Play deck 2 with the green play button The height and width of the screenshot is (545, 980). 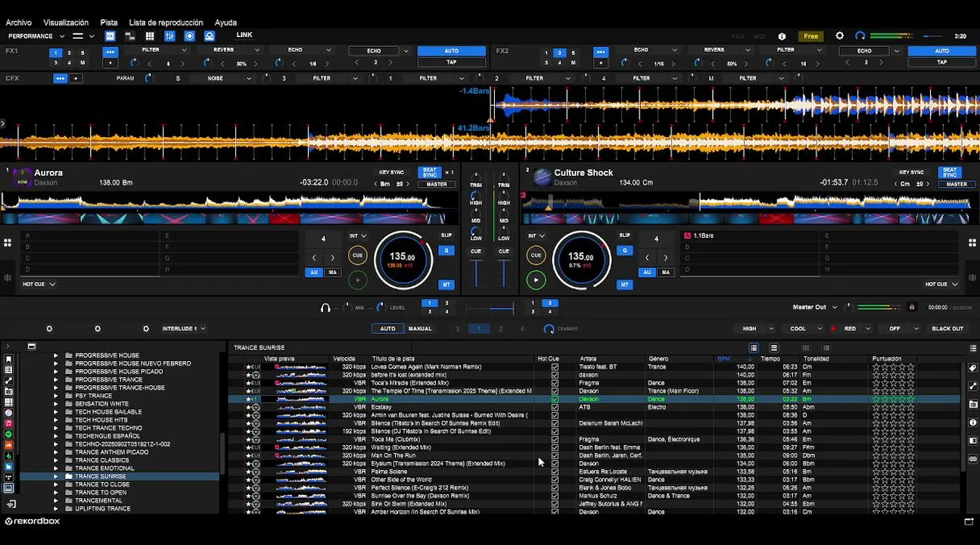[x=536, y=280]
